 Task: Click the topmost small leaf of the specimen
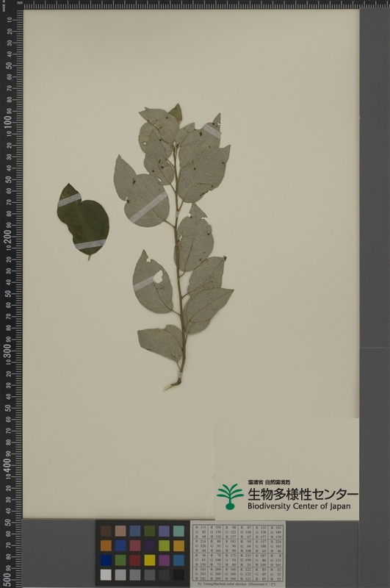click(176, 112)
